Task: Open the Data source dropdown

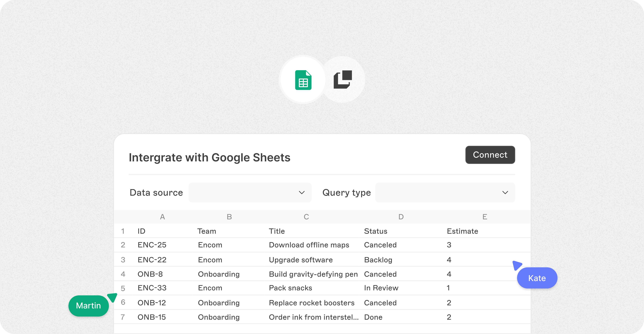Action: [250, 192]
